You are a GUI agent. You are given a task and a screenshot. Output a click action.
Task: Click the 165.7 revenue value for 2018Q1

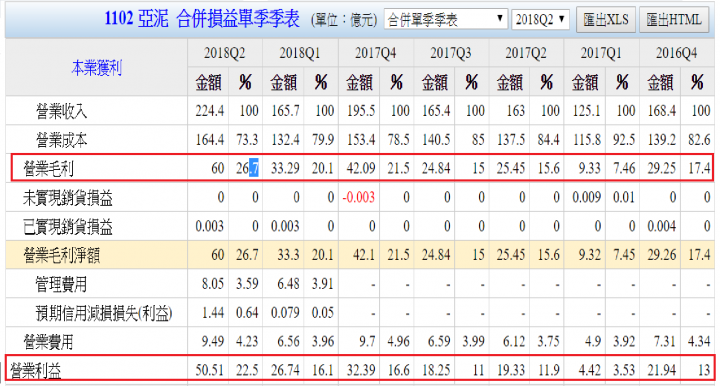[285, 111]
